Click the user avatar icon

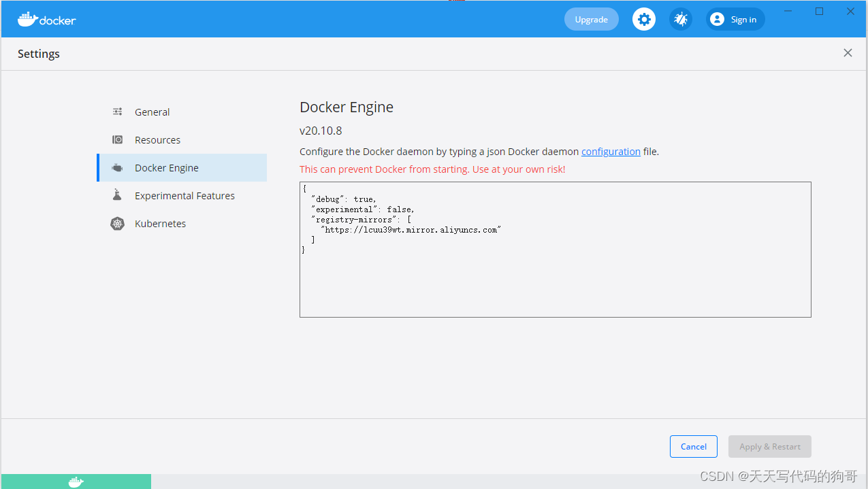click(717, 19)
